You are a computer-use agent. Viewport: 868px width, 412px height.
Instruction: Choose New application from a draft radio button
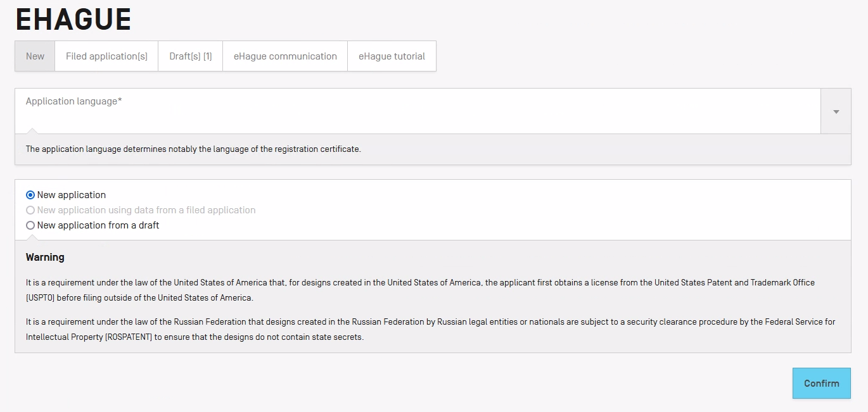pos(30,225)
